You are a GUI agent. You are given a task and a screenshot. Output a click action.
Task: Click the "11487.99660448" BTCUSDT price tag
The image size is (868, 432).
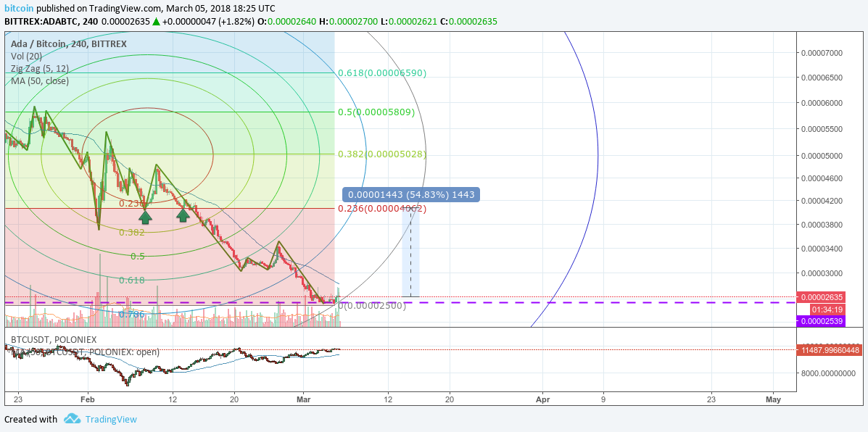829,349
